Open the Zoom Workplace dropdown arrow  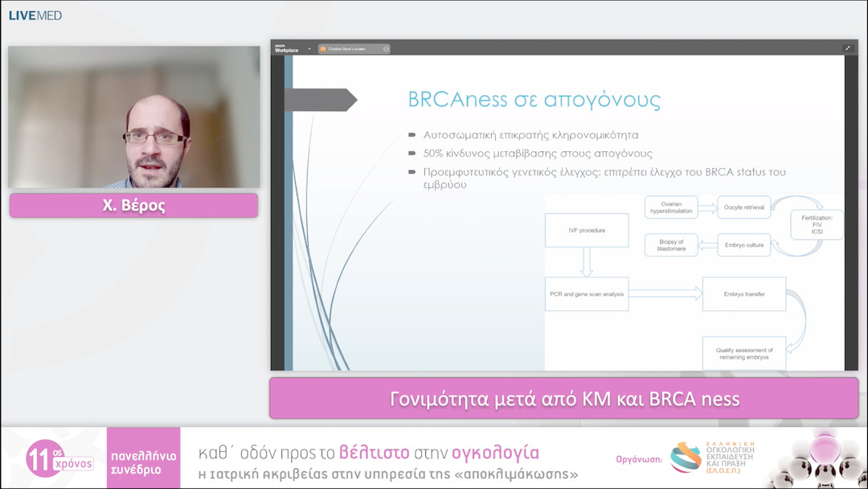pos(309,49)
